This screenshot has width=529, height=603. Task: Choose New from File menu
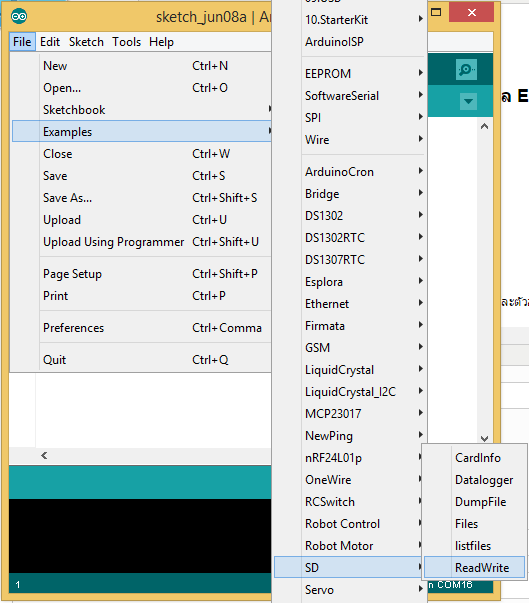(x=141, y=66)
